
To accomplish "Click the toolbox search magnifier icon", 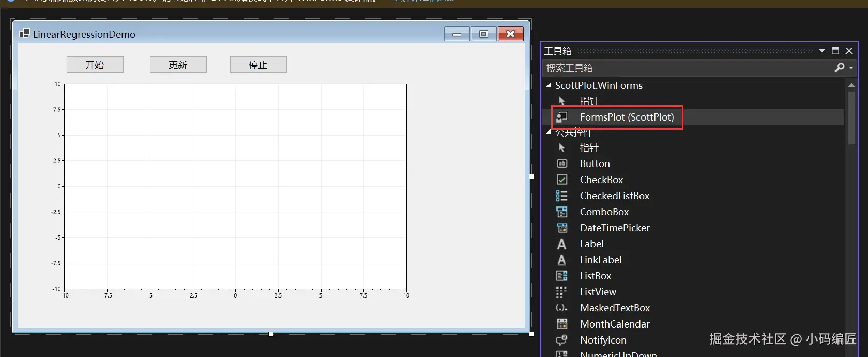I will 839,68.
